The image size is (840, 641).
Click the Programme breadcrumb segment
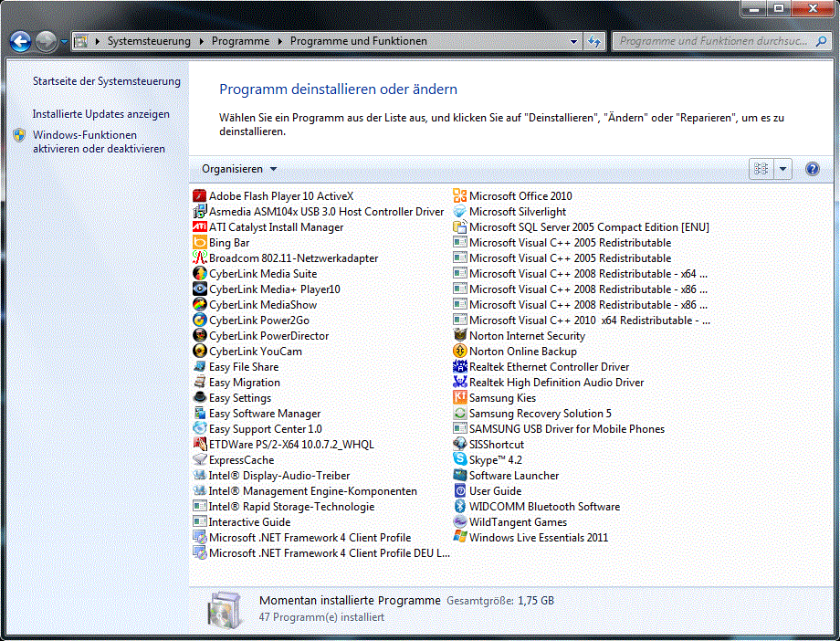coord(240,41)
